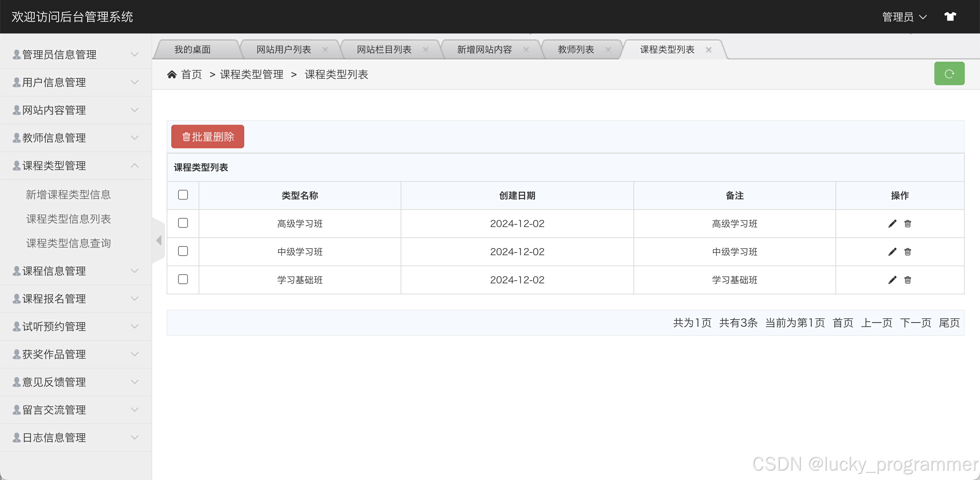Image resolution: width=980 pixels, height=480 pixels.
Task: Click the green refresh icon button
Action: (x=949, y=73)
